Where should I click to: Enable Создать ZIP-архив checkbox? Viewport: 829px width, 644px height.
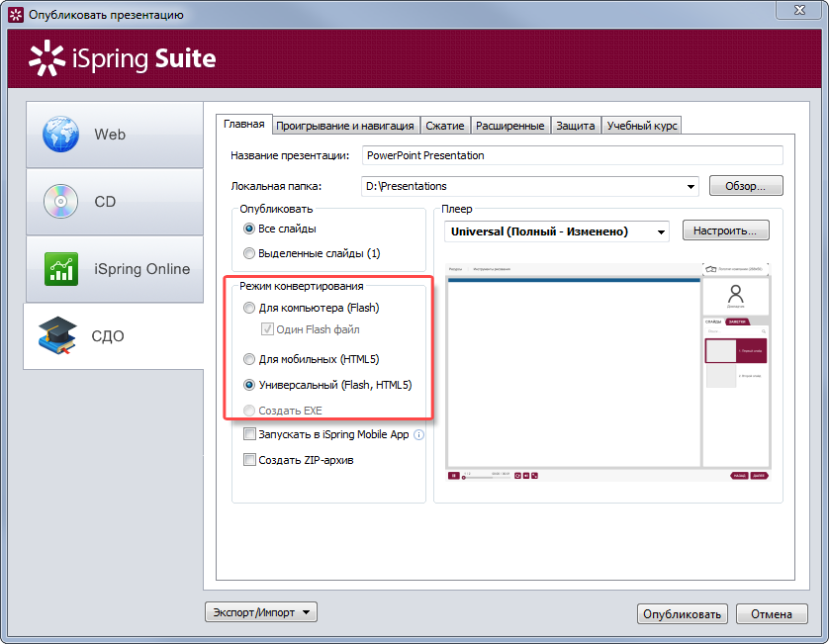point(249,460)
